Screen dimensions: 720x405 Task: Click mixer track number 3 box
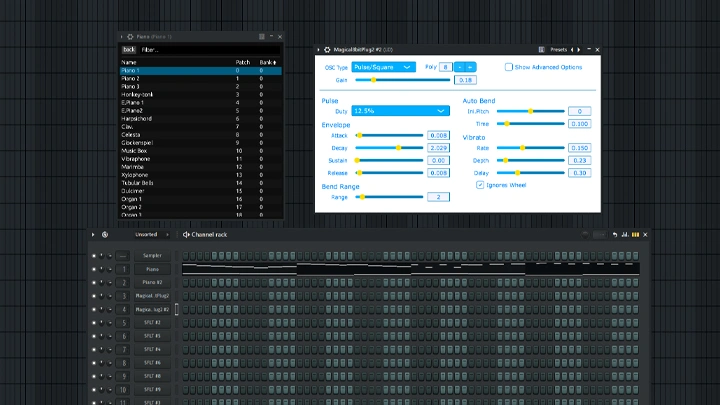pyautogui.click(x=123, y=296)
